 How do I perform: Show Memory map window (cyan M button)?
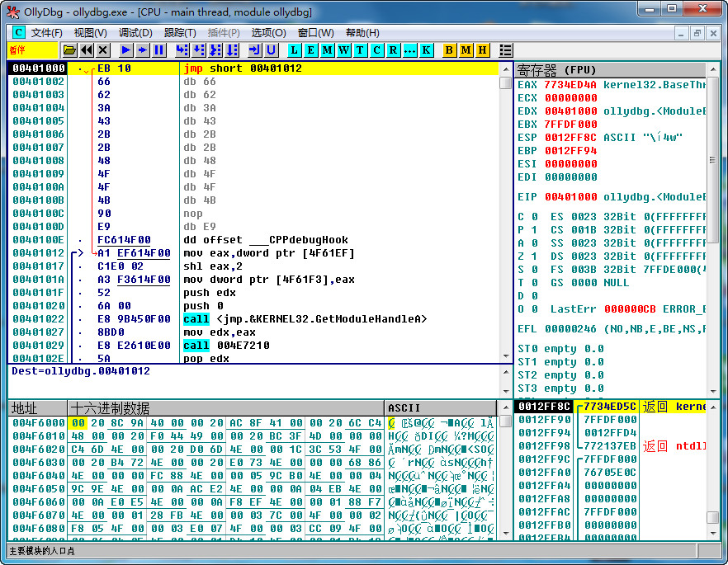click(328, 50)
